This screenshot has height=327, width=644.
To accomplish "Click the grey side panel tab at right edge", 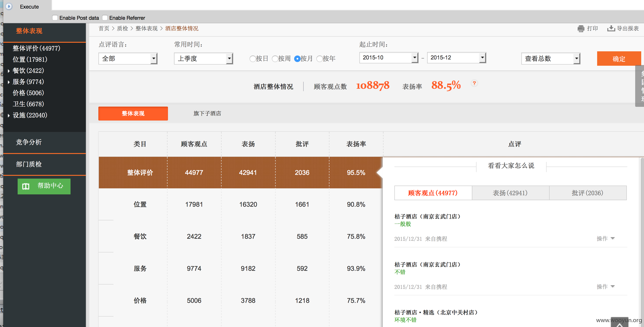I will click(640, 86).
